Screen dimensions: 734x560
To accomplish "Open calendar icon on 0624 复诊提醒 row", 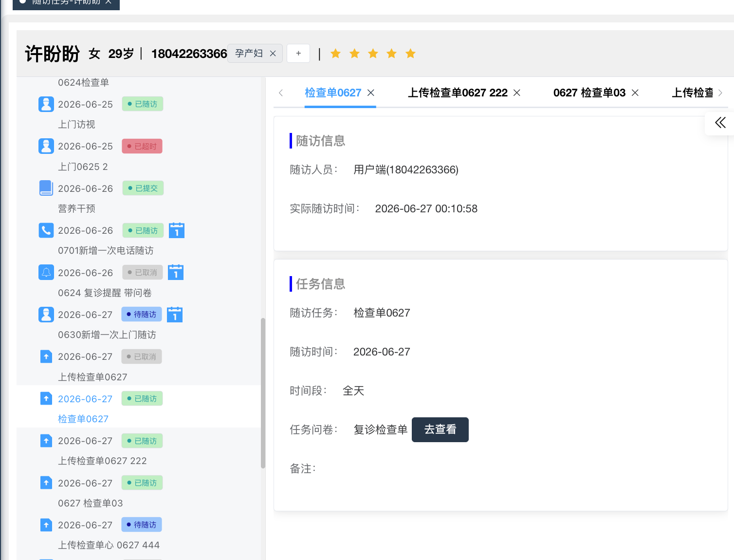I will (176, 272).
